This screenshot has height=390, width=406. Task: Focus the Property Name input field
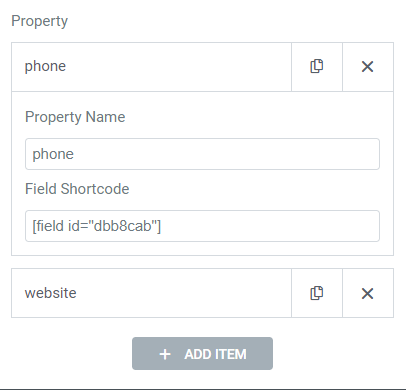click(x=202, y=154)
